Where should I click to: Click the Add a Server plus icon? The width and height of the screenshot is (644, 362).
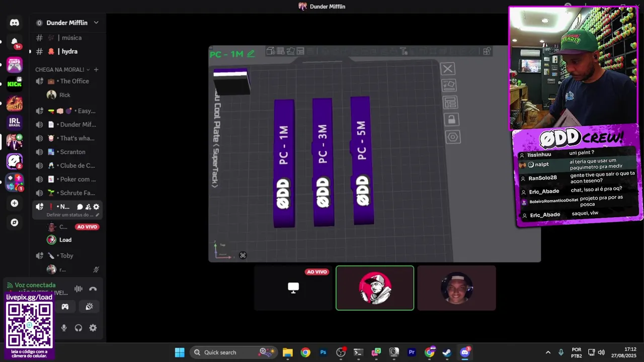coord(15,203)
